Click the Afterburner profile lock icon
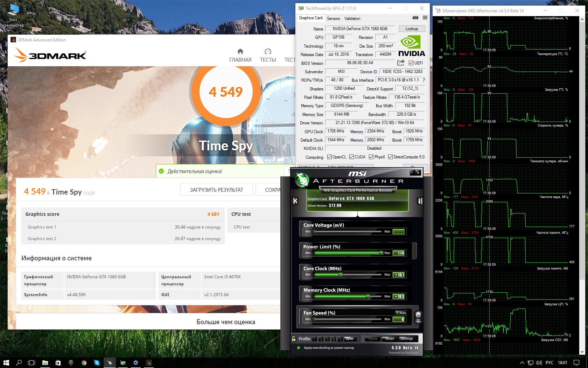The image size is (588, 368). coord(294,339)
